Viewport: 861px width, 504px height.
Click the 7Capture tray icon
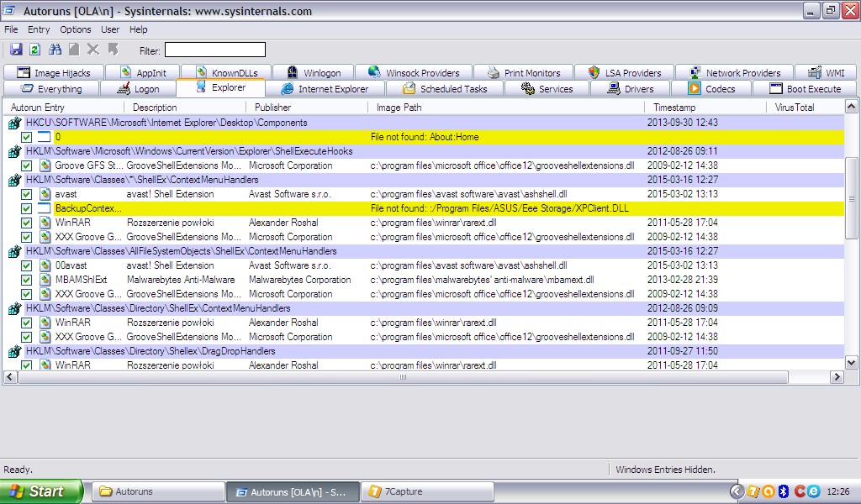(x=753, y=491)
